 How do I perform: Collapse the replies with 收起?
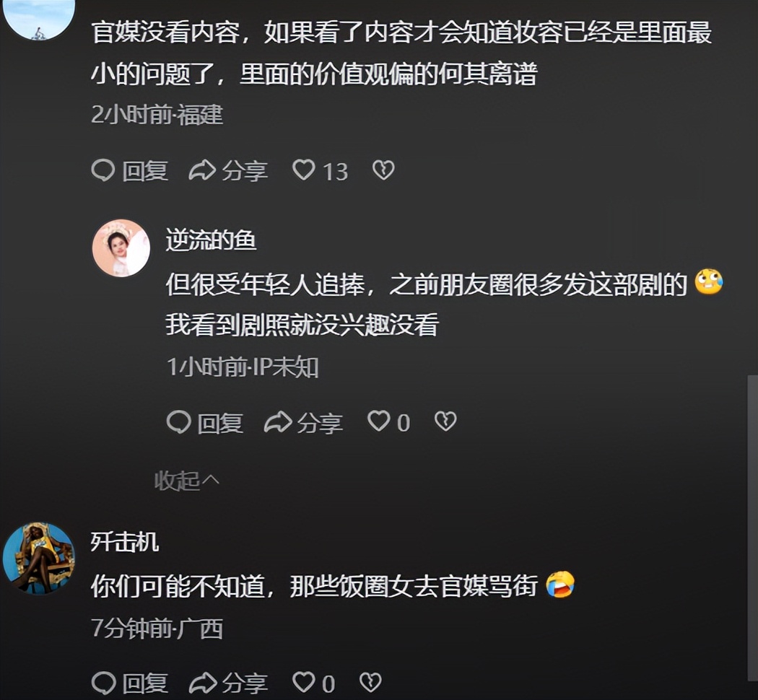(x=186, y=481)
